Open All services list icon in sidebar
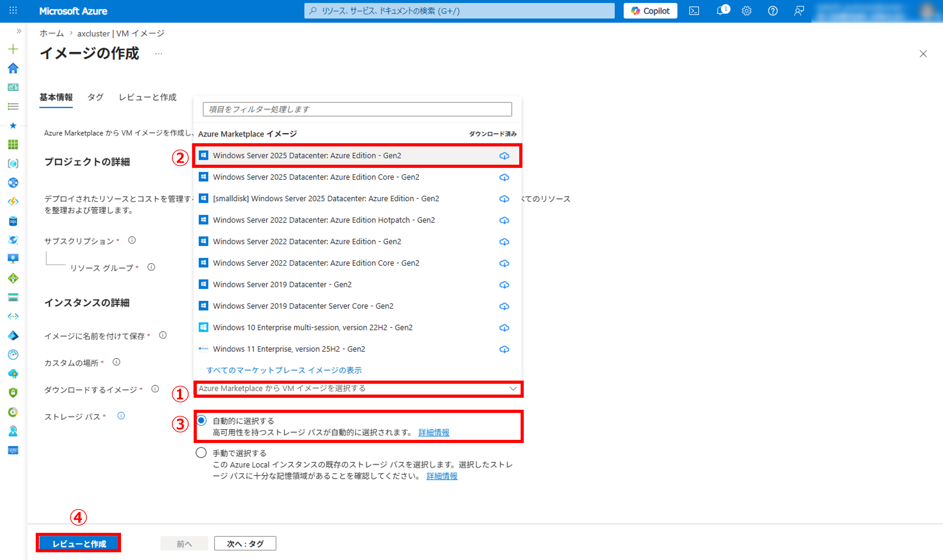The height and width of the screenshot is (560, 943). tap(13, 106)
